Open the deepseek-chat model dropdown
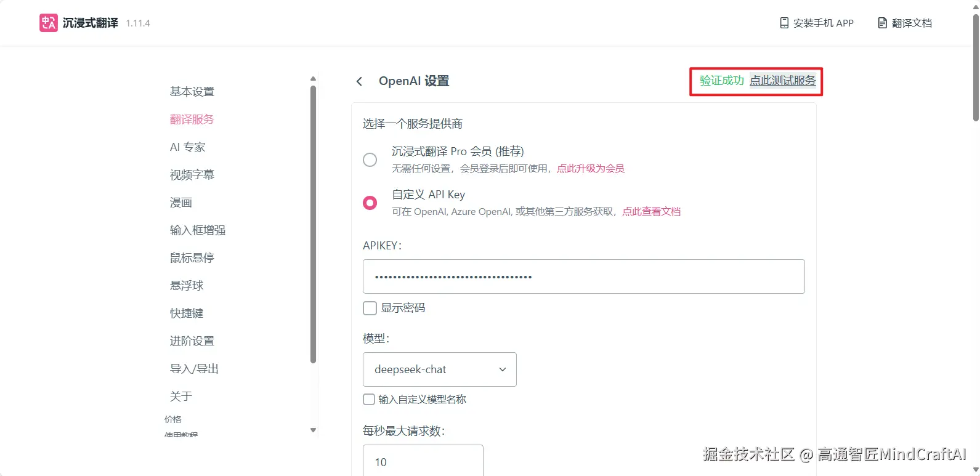 click(x=440, y=369)
